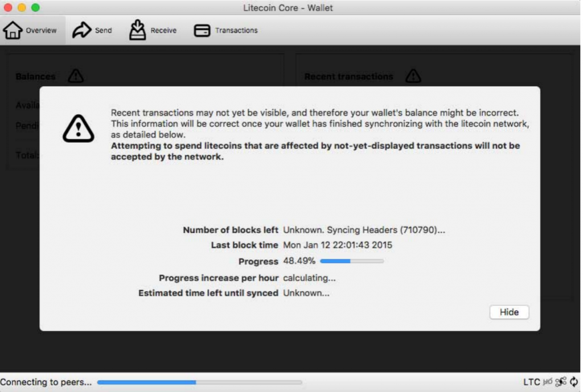Screen dimensions: 583x392
Task: Click the "48.49%" progress value
Action: click(x=299, y=261)
